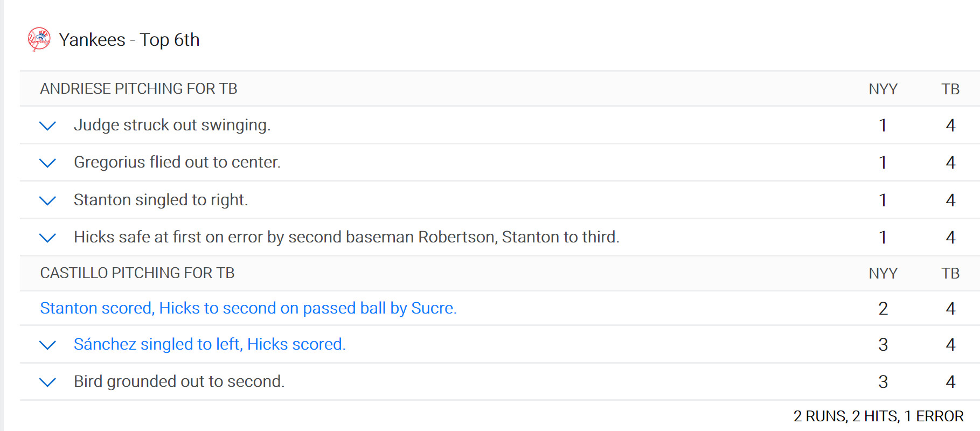980x431 pixels.
Task: Select Yankees - Top 6th heading
Action: [129, 39]
